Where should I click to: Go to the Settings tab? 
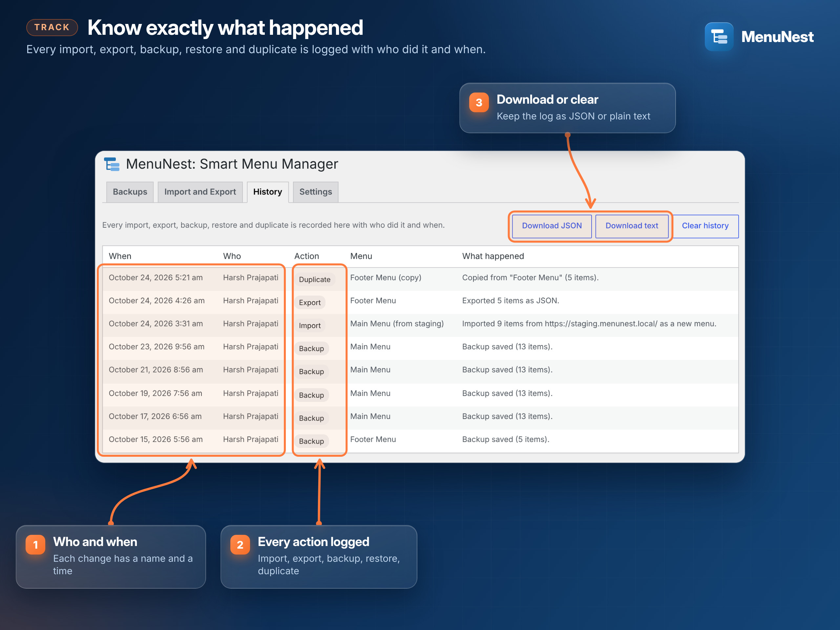click(316, 192)
